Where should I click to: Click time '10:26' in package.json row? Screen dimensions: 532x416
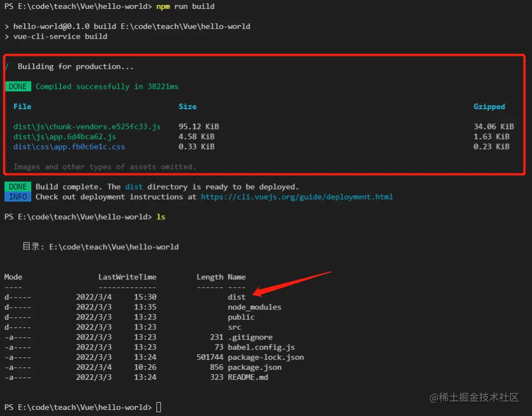point(145,367)
